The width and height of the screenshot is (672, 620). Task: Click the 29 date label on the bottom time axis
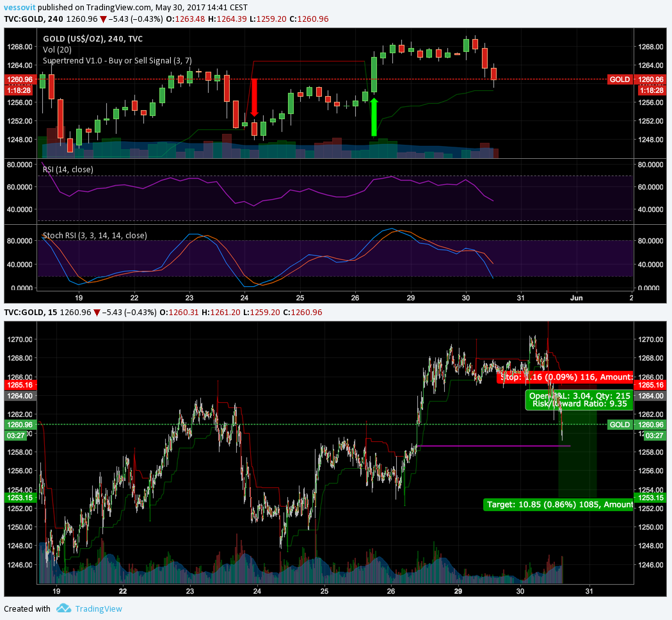tap(458, 591)
